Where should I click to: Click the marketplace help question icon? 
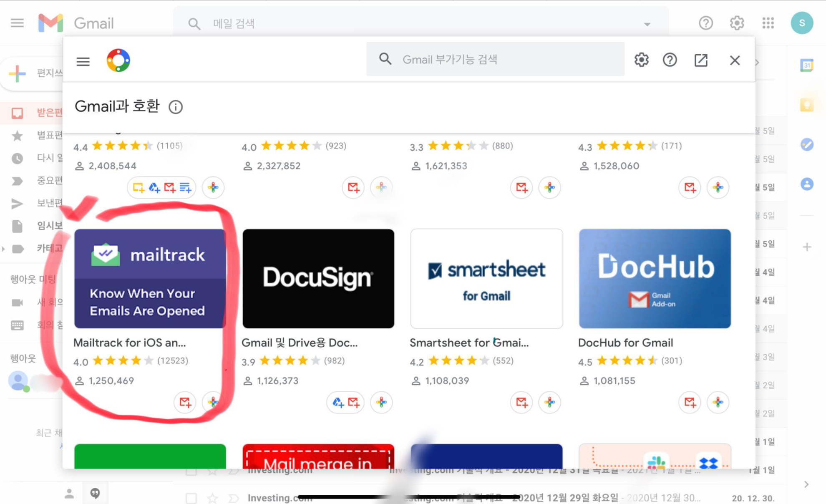(x=670, y=60)
